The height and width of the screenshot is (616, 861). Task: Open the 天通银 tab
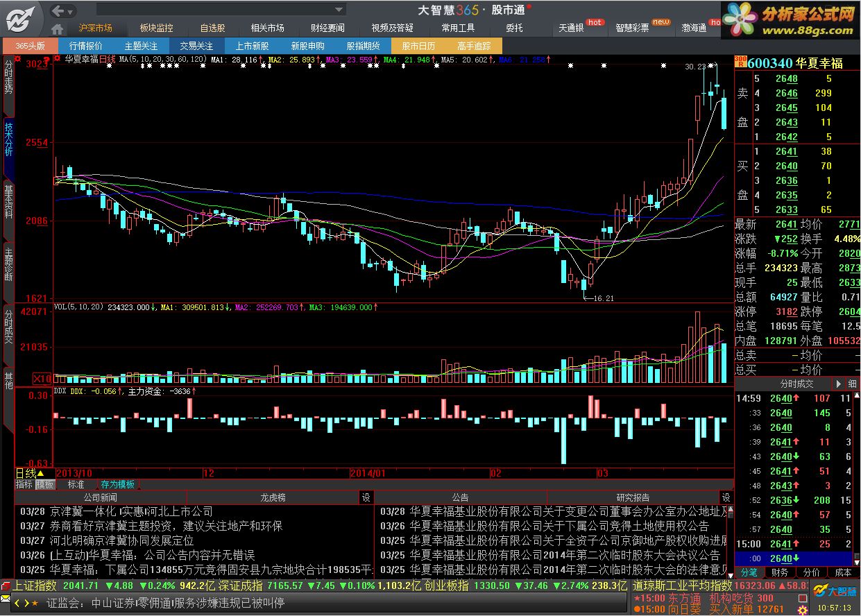571,28
